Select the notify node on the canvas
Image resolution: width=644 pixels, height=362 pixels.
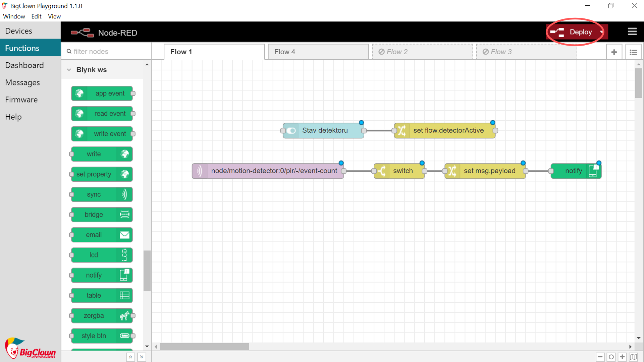(576, 171)
